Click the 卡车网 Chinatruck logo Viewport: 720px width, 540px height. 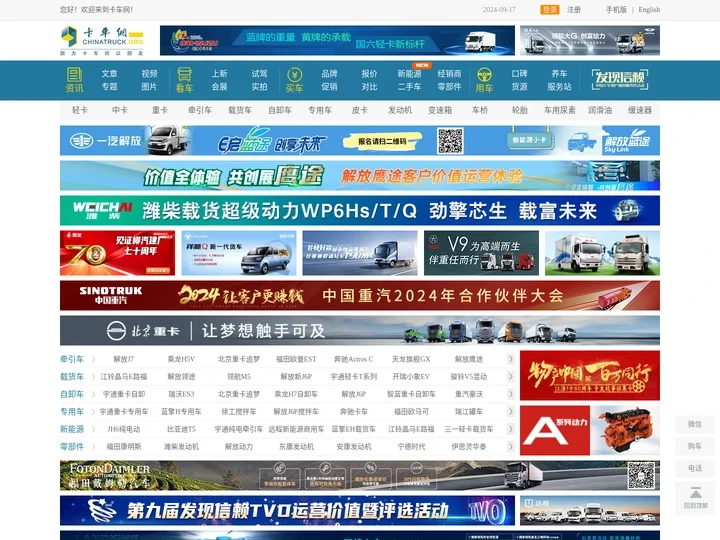coord(102,40)
